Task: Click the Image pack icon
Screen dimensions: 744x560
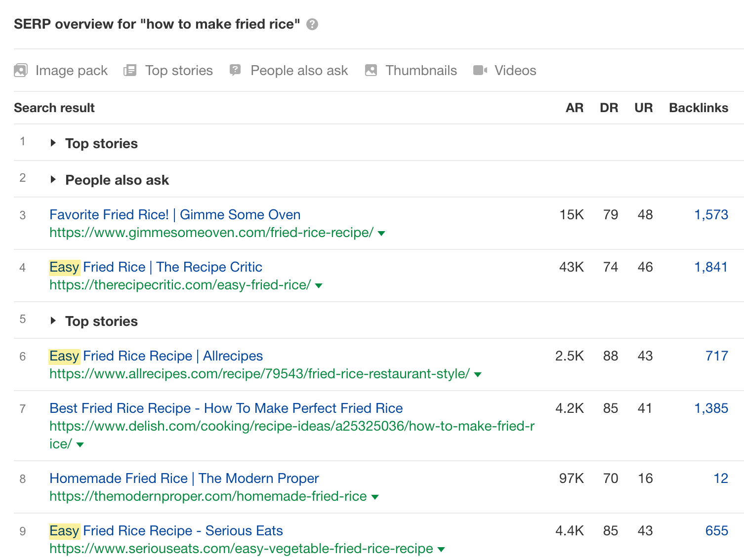Action: tap(21, 71)
